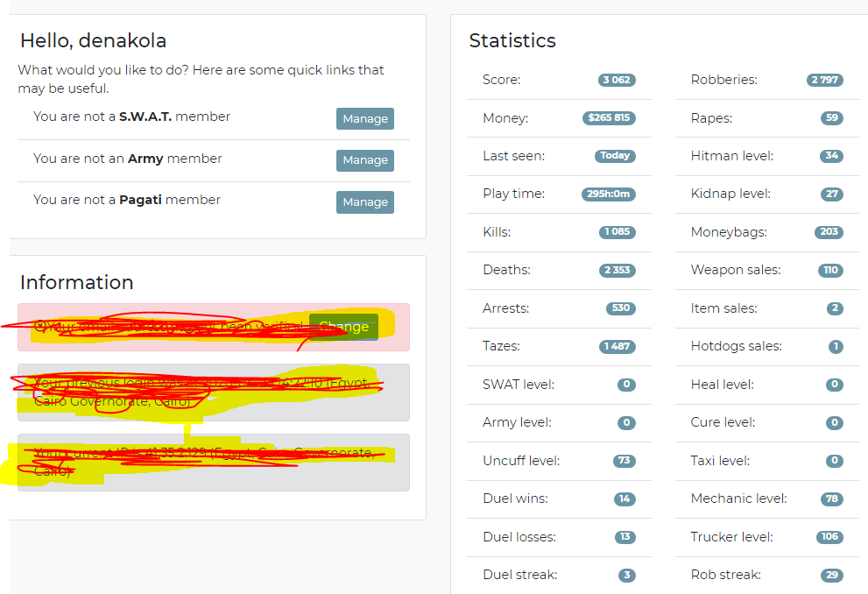Viewport: 868px width, 594px height.
Task: Click the 'Robberies:' label
Action: point(724,80)
